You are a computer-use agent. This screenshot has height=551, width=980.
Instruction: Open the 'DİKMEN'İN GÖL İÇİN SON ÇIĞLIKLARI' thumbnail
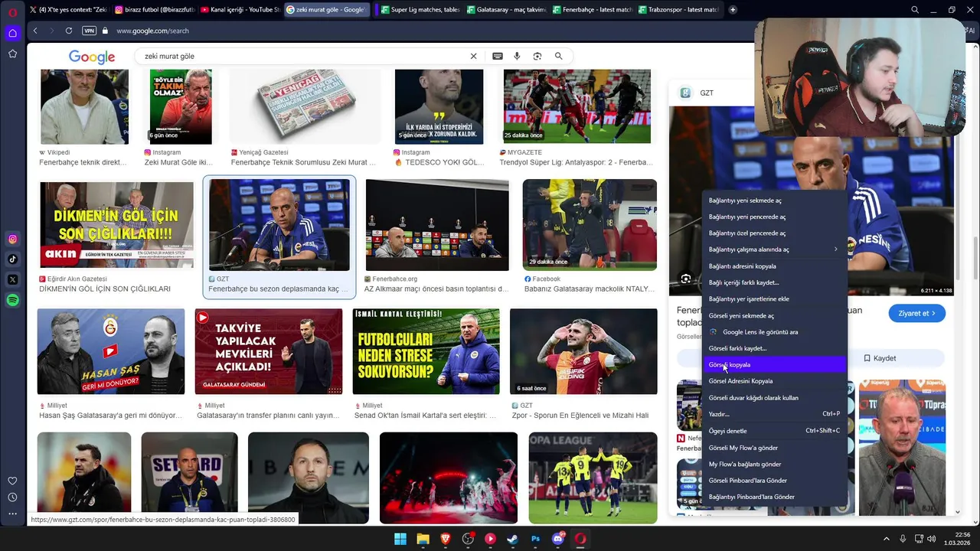pyautogui.click(x=116, y=225)
